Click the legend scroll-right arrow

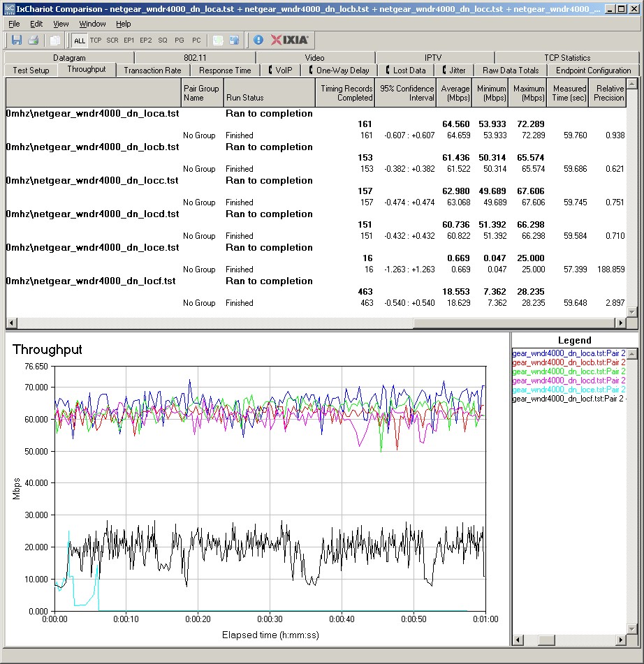621,640
